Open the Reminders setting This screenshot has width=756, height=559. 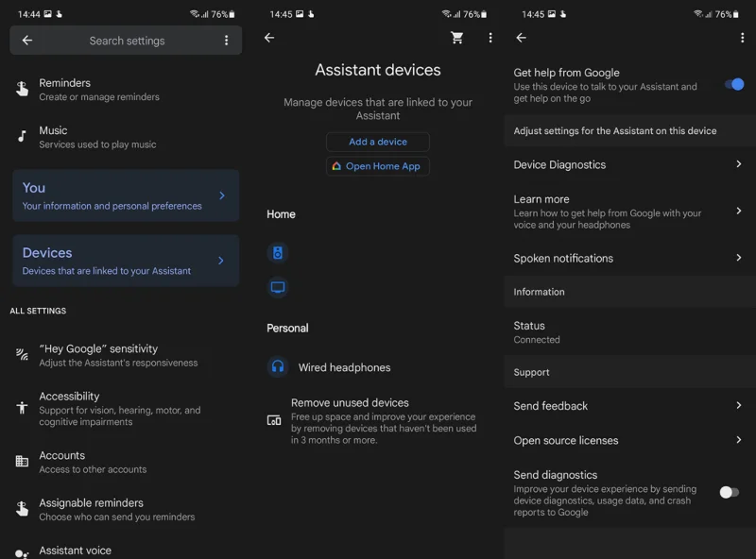pos(126,89)
